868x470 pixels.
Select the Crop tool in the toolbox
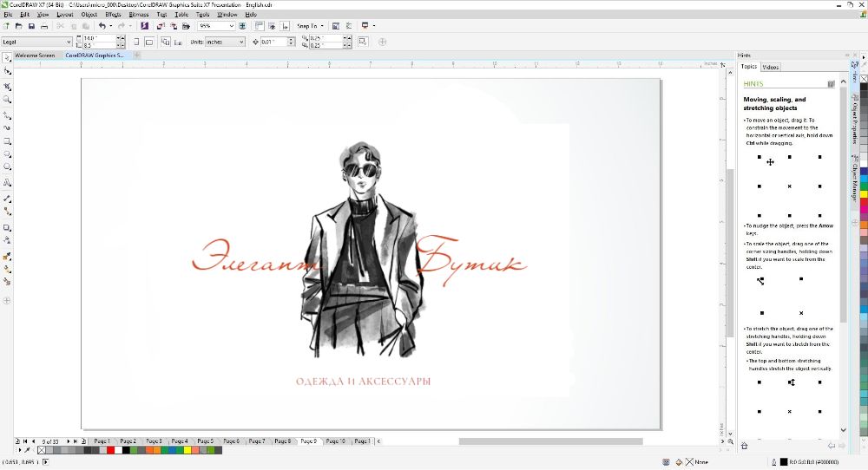pyautogui.click(x=8, y=87)
